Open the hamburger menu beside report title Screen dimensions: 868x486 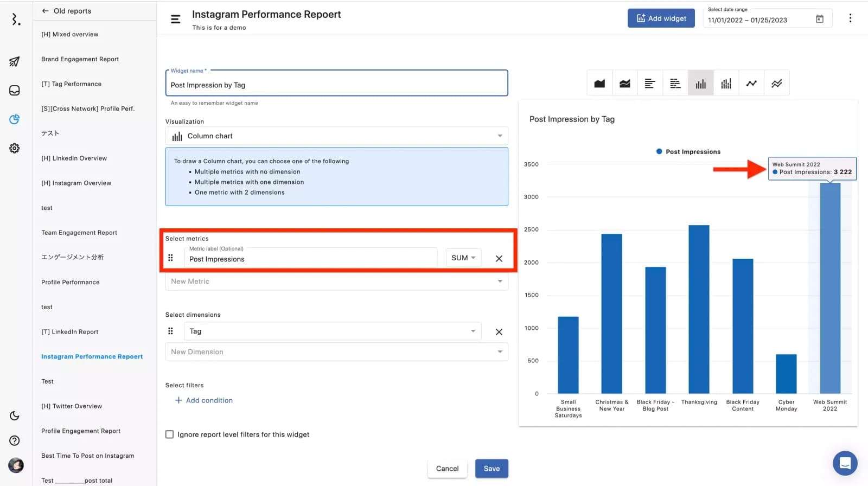[x=175, y=19]
